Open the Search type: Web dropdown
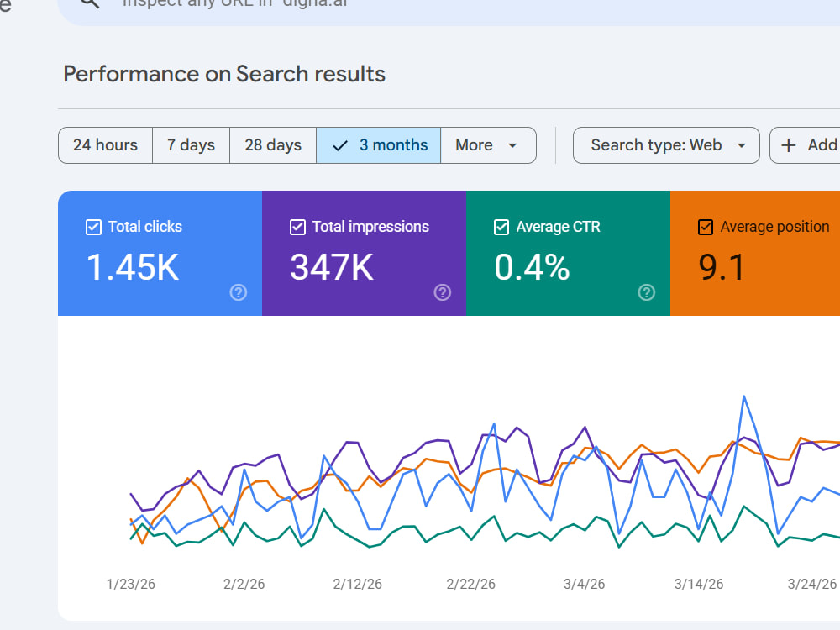Viewport: 840px width, 630px height. click(x=666, y=145)
